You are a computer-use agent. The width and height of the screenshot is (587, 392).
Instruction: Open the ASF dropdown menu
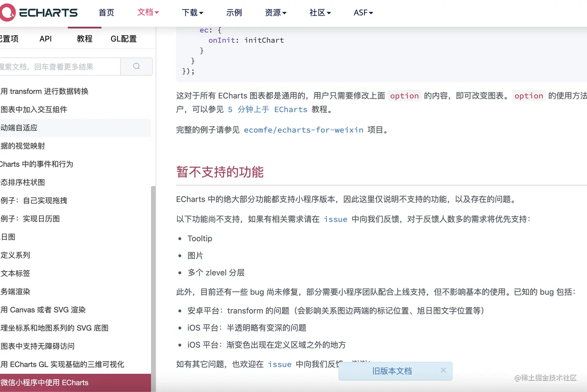point(363,13)
